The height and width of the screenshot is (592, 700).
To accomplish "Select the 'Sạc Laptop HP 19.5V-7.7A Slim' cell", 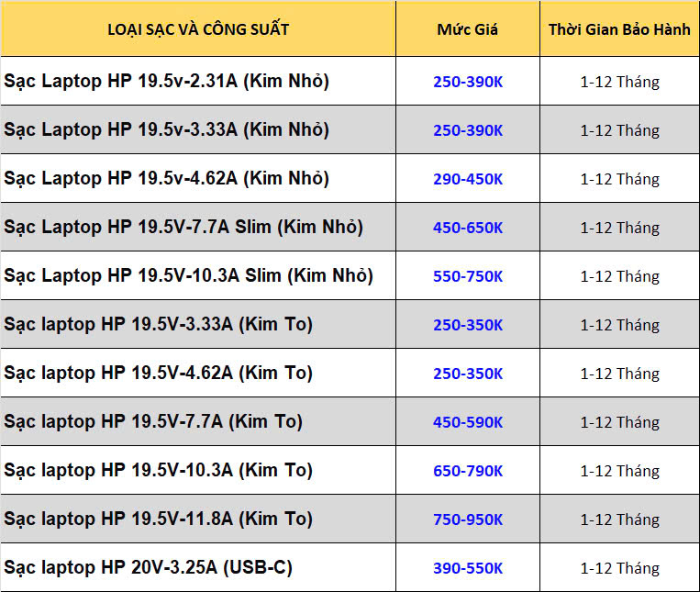I will point(198,228).
